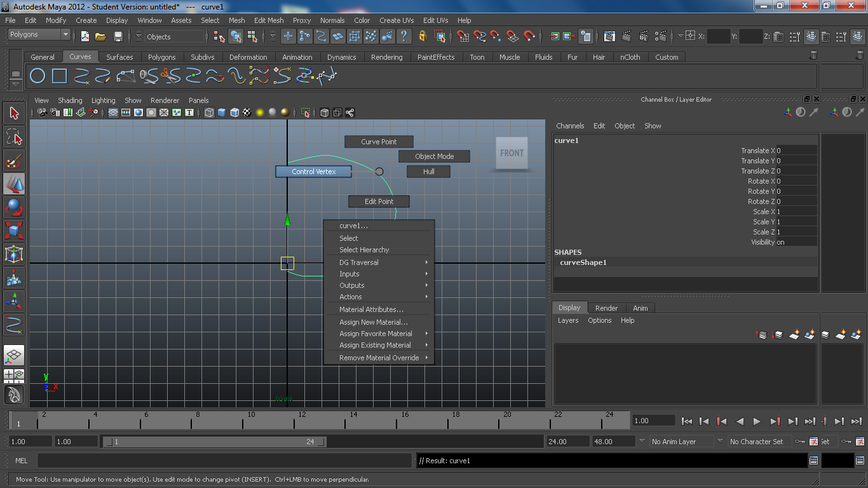Create a new scene from toolbar
868x488 pixels.
pyautogui.click(x=85, y=36)
